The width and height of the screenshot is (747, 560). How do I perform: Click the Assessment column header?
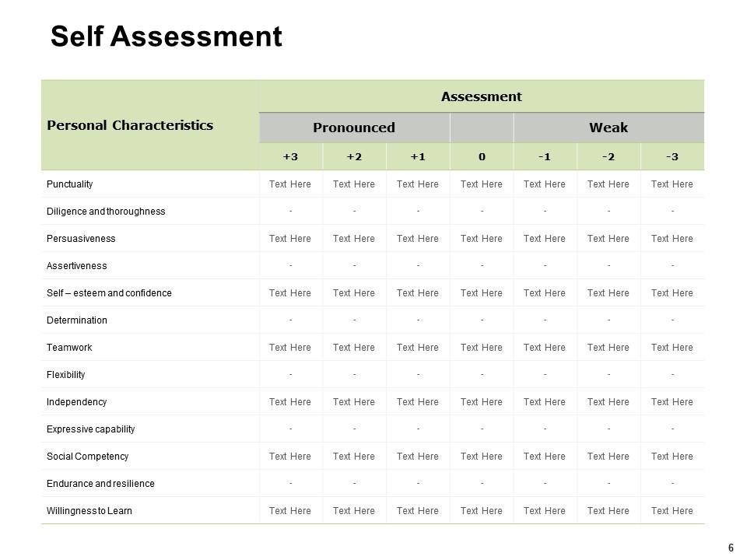point(481,96)
